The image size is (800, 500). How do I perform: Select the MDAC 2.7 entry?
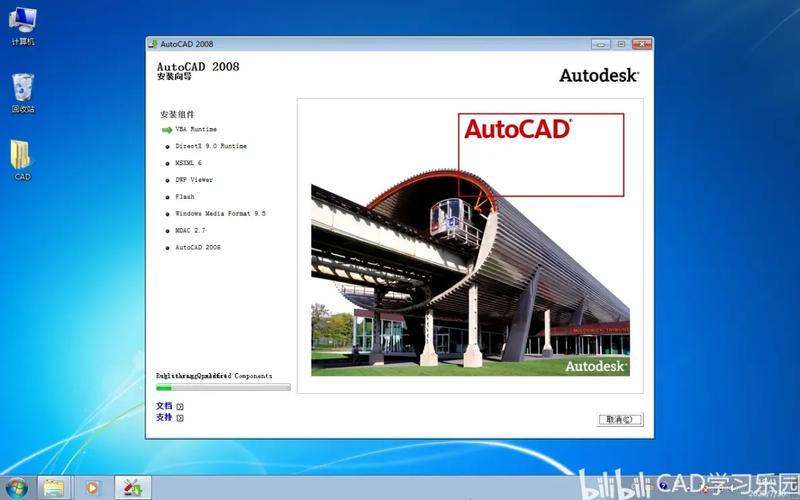(190, 231)
